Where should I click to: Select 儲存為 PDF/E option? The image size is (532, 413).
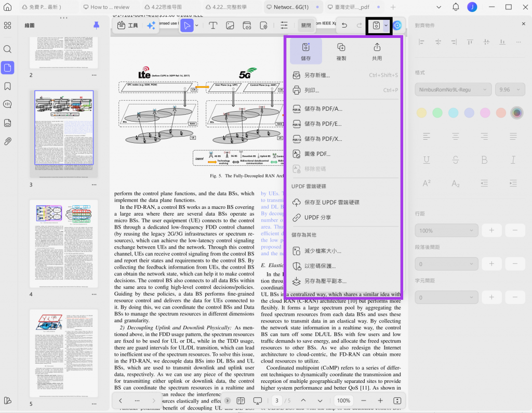pos(345,124)
